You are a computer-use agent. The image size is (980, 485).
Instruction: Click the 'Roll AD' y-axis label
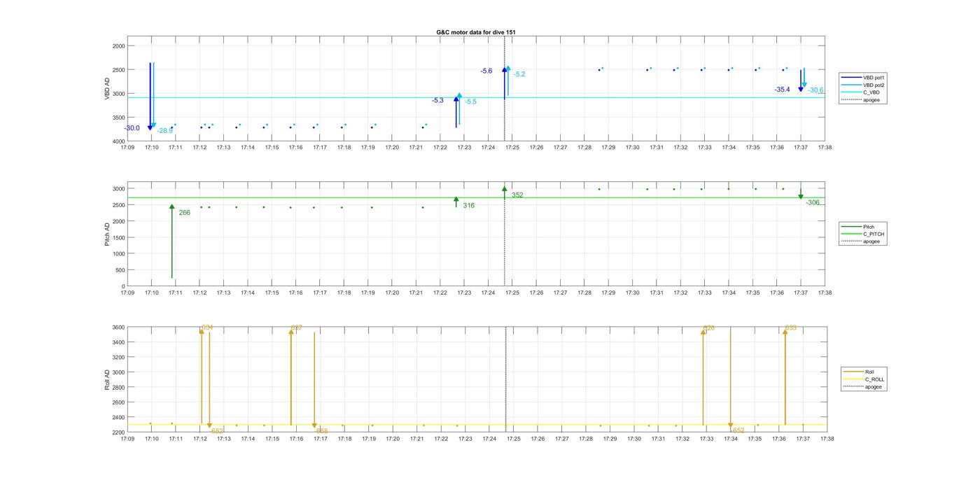[x=107, y=379]
